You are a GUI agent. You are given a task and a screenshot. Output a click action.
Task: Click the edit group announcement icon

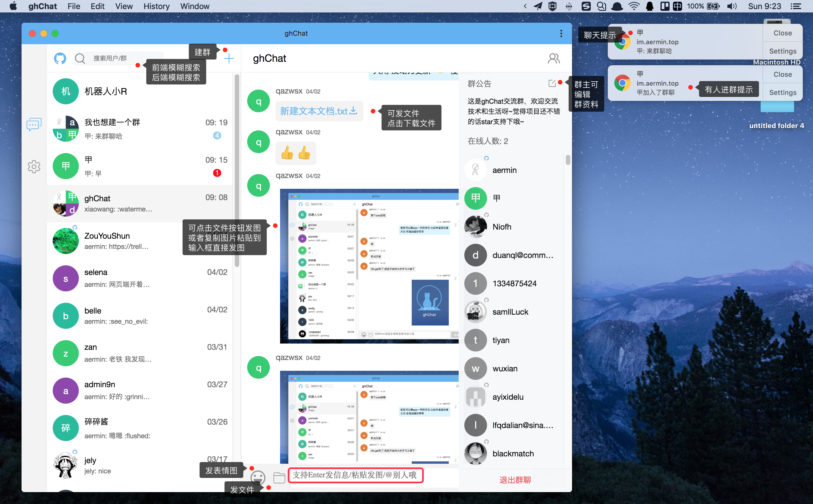[x=552, y=83]
